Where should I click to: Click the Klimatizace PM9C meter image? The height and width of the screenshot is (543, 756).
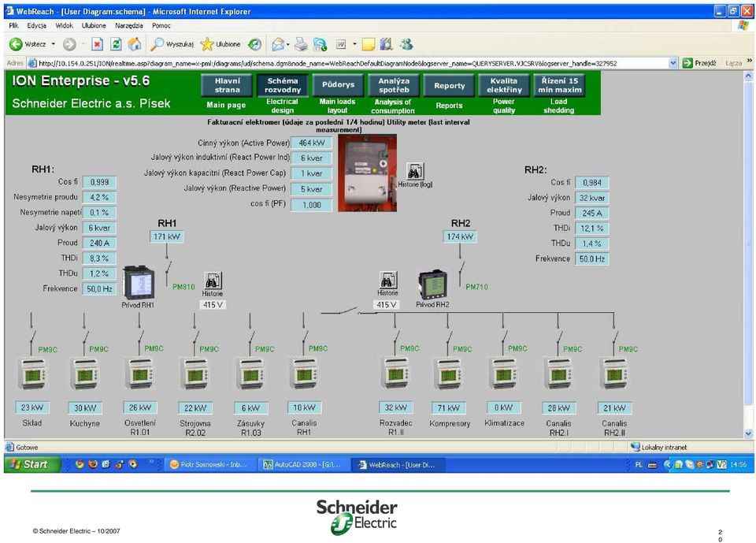click(503, 373)
